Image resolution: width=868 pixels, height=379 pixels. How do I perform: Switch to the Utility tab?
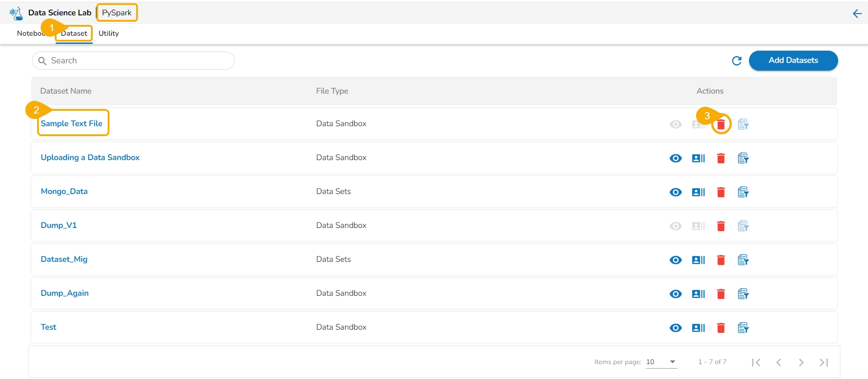click(109, 33)
